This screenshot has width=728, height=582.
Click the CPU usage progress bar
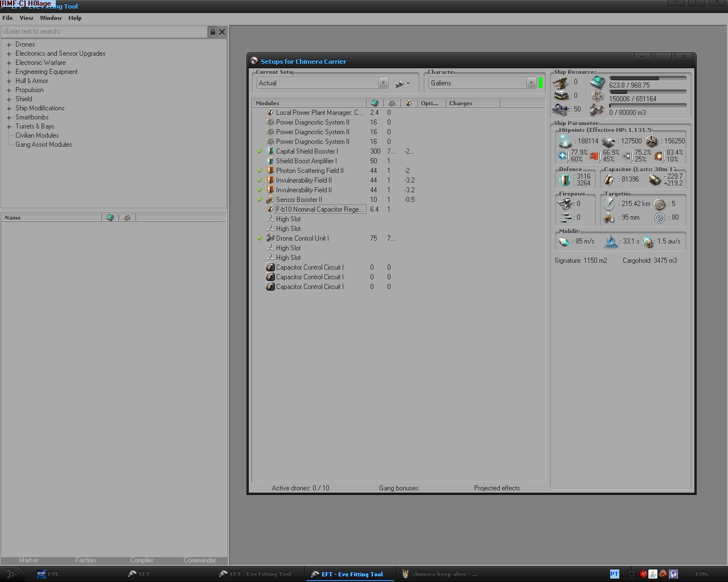pyautogui.click(x=648, y=79)
